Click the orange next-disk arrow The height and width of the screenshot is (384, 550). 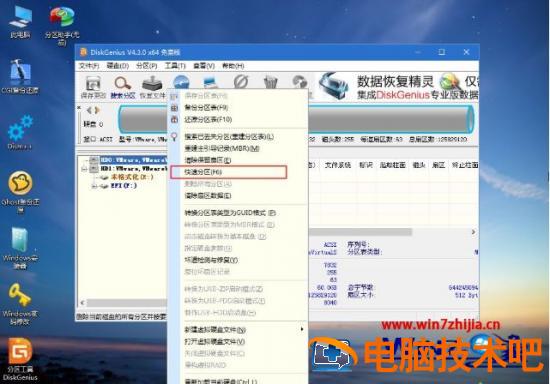98,110
